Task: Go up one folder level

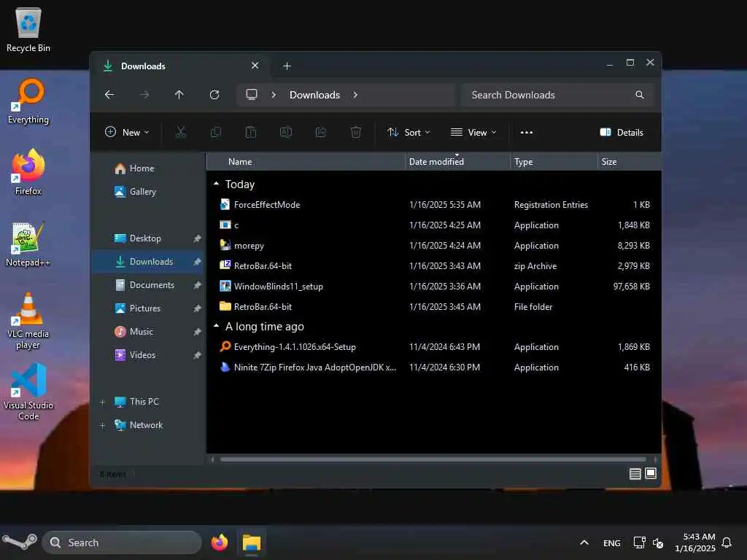Action: point(179,95)
